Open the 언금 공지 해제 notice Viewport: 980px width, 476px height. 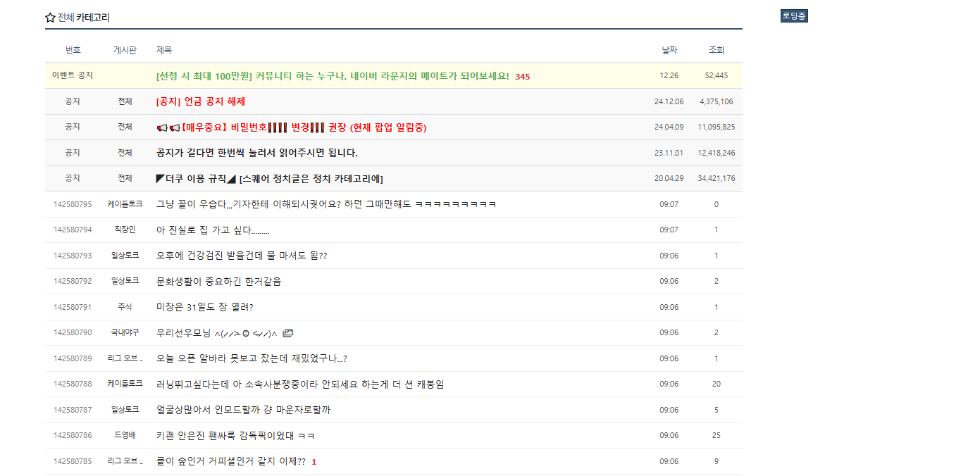coord(201,101)
